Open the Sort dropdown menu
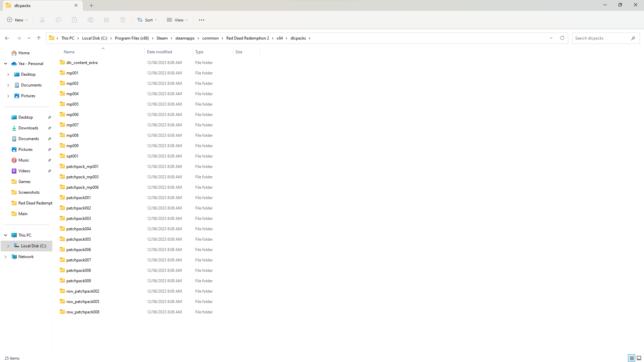 pyautogui.click(x=147, y=20)
